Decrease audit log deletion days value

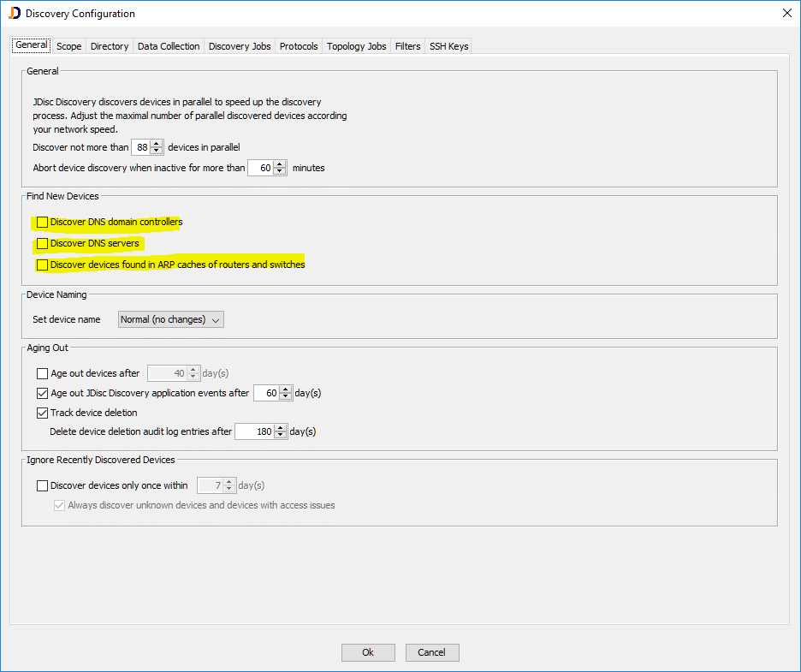281,435
